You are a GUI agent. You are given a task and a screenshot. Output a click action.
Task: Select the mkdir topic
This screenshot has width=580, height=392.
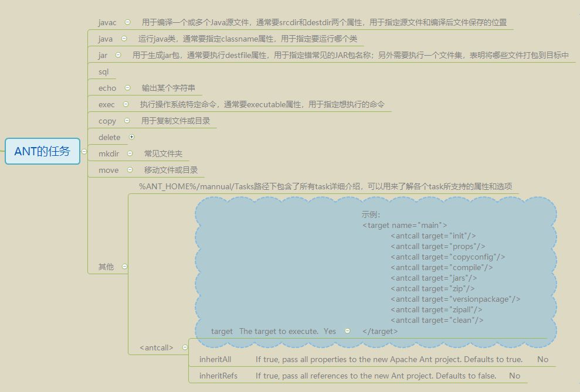click(108, 154)
